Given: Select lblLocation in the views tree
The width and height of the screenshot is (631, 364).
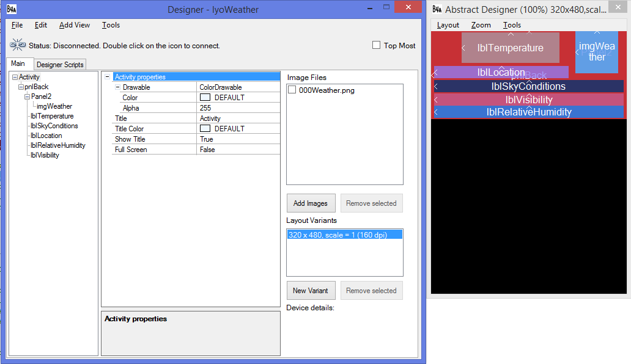Looking at the screenshot, I should [46, 136].
